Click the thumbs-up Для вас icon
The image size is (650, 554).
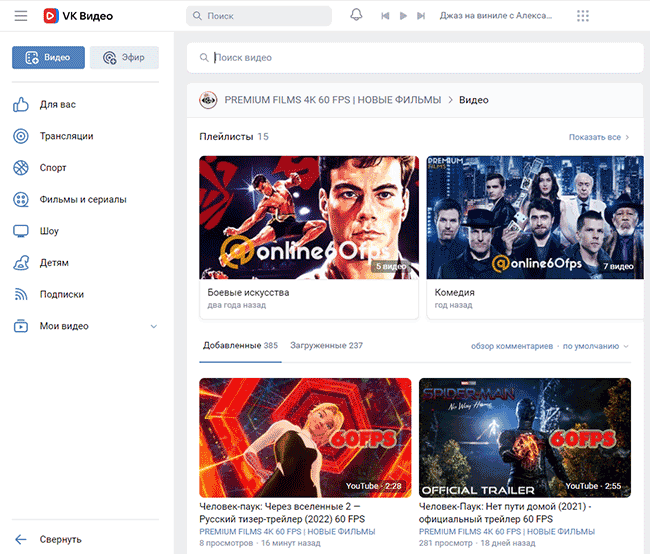click(x=21, y=104)
